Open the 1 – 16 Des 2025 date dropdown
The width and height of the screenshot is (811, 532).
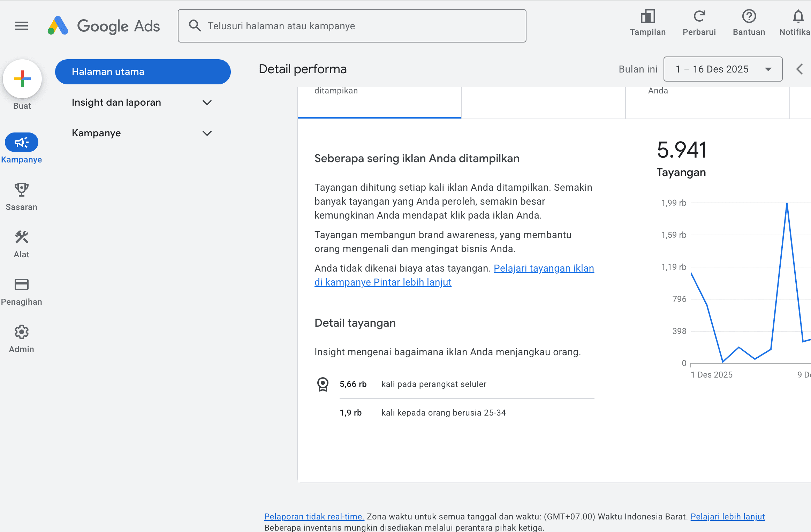(723, 69)
